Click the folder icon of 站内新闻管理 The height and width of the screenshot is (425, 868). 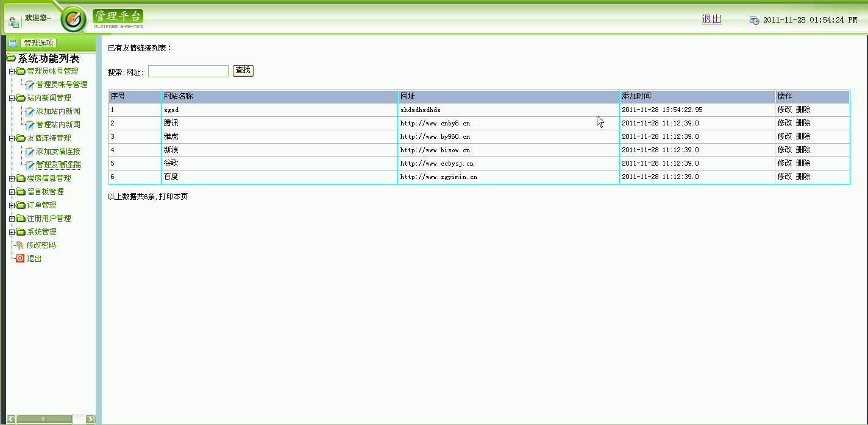click(x=21, y=98)
